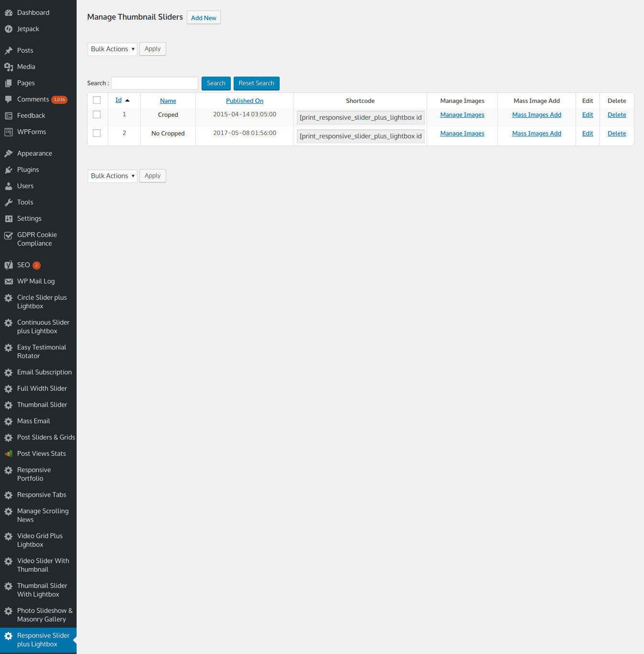Click the Reset Search button

pyautogui.click(x=256, y=83)
